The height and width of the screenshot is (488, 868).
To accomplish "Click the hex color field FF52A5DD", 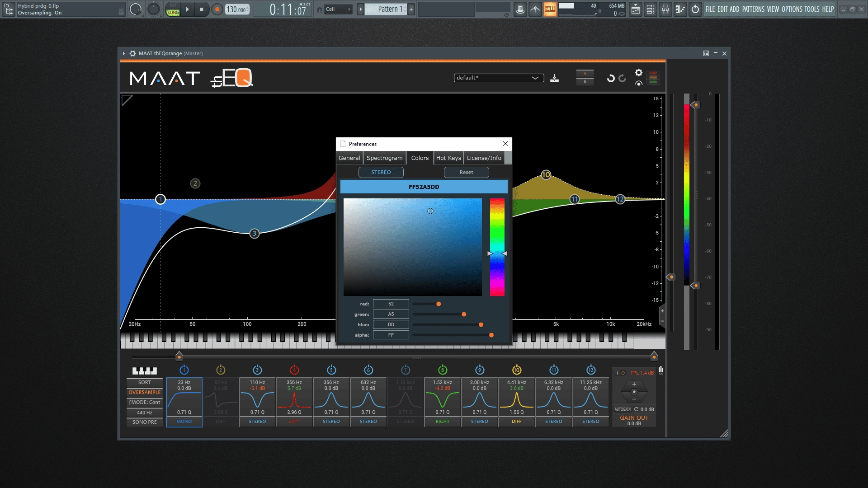I will [x=424, y=187].
